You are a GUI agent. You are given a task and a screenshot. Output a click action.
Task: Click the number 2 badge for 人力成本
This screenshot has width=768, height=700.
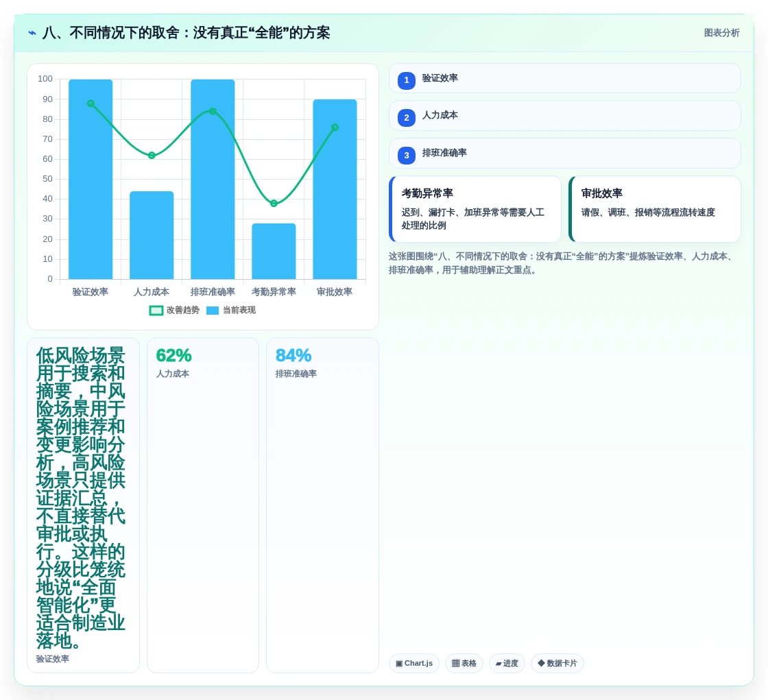(x=407, y=117)
